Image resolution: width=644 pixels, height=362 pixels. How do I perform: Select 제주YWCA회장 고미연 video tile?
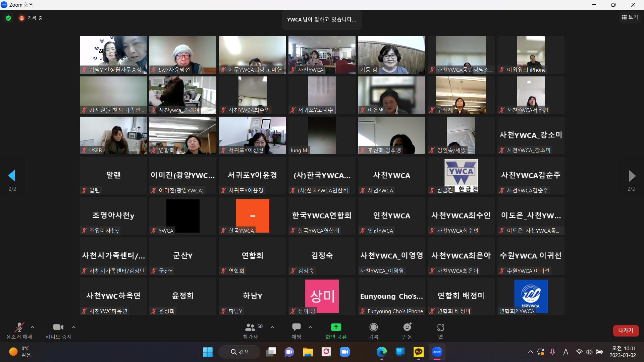click(x=253, y=55)
